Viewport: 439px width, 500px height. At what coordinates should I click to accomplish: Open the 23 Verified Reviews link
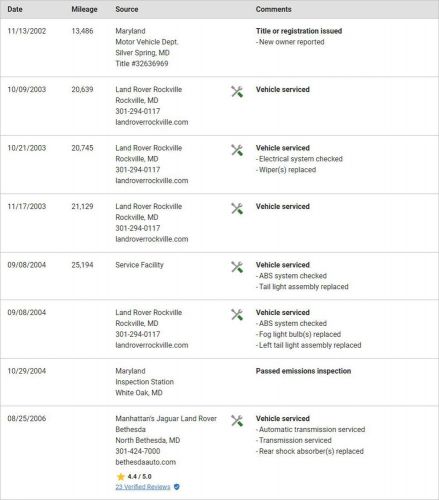[143, 487]
